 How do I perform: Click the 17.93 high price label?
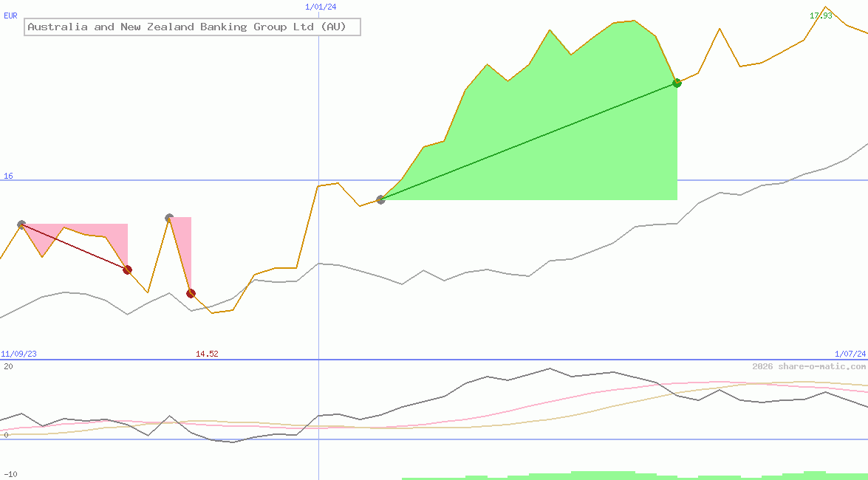point(821,16)
